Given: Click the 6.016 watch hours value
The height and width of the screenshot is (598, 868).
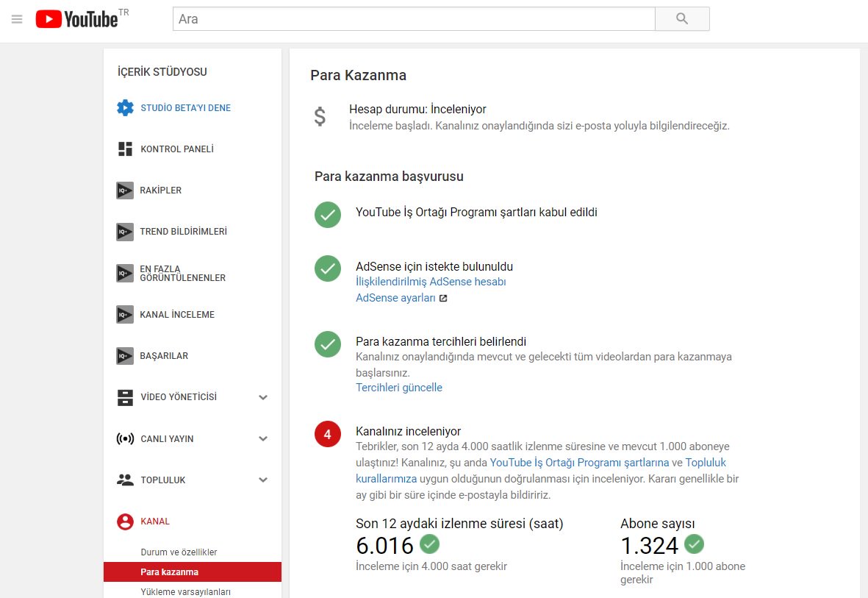Looking at the screenshot, I should (x=384, y=546).
